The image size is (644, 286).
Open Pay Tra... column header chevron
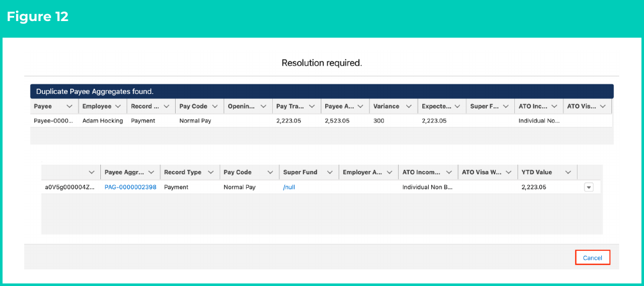pos(312,106)
